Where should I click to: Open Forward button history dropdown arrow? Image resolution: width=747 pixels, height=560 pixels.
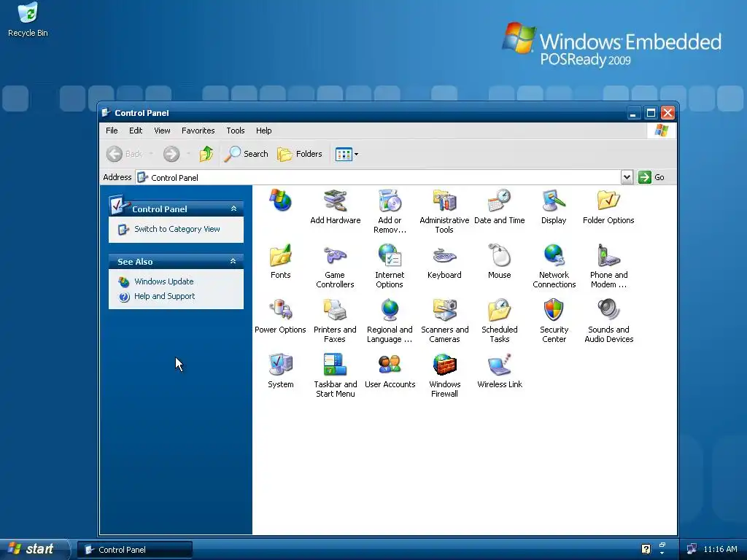click(188, 154)
